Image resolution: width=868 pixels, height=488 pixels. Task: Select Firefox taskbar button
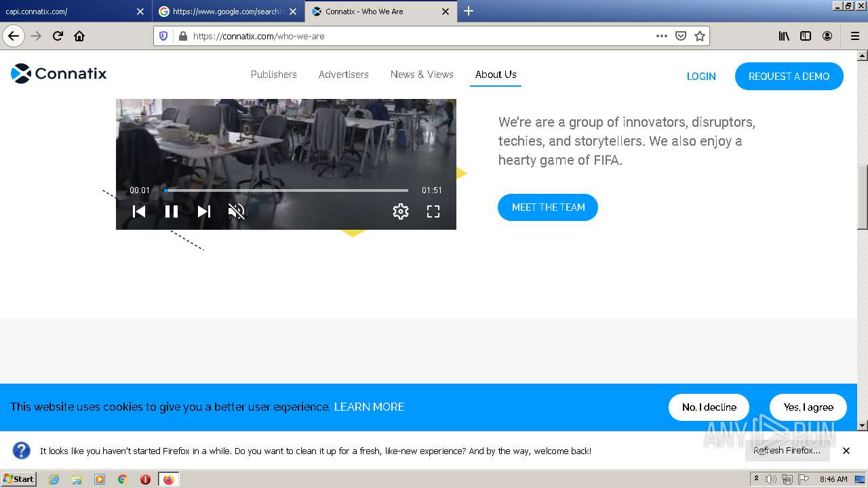168,479
